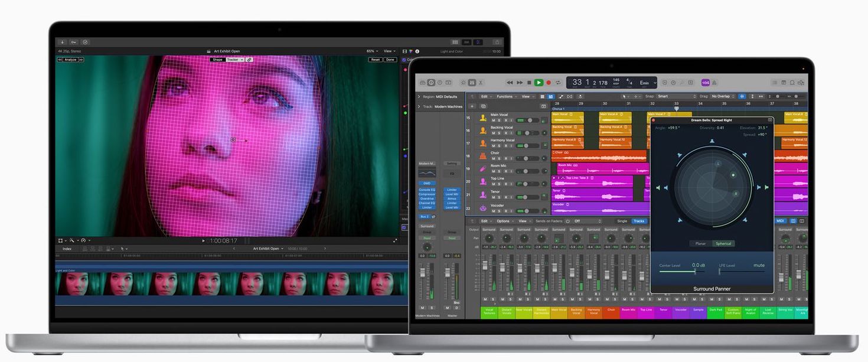
Task: Select the Vocoder robot track icon
Action: (482, 208)
